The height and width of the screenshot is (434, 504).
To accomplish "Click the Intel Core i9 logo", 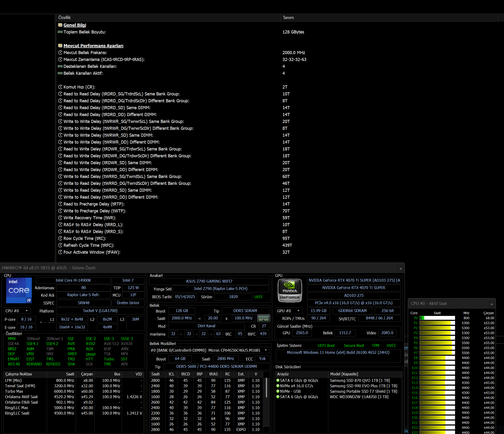I will click(19, 290).
